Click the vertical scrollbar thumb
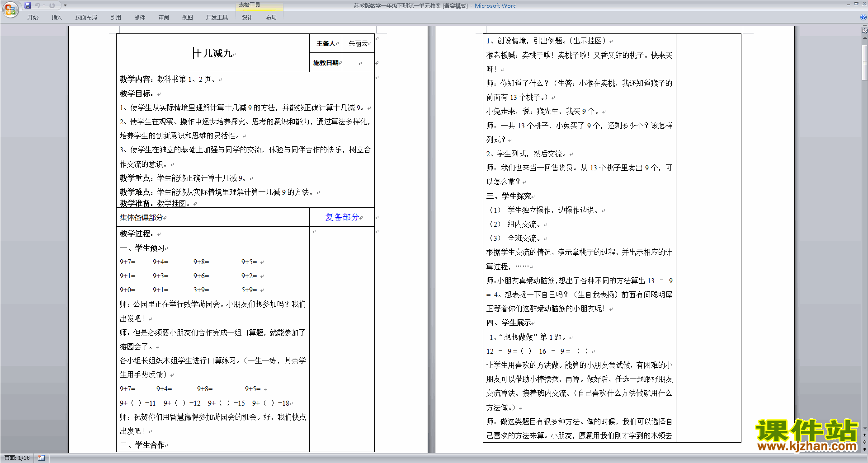The width and height of the screenshot is (868, 463). coord(865,61)
